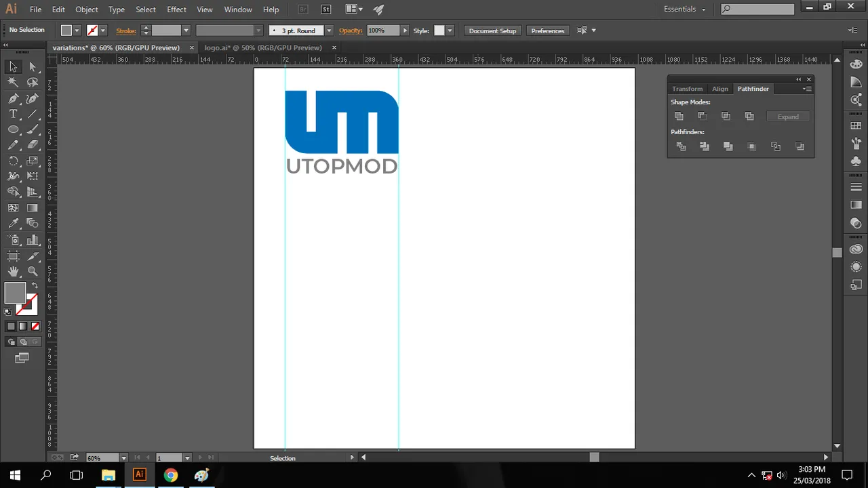Open Chrome from the taskbar
Viewport: 868px width, 488px height.
coord(170,475)
